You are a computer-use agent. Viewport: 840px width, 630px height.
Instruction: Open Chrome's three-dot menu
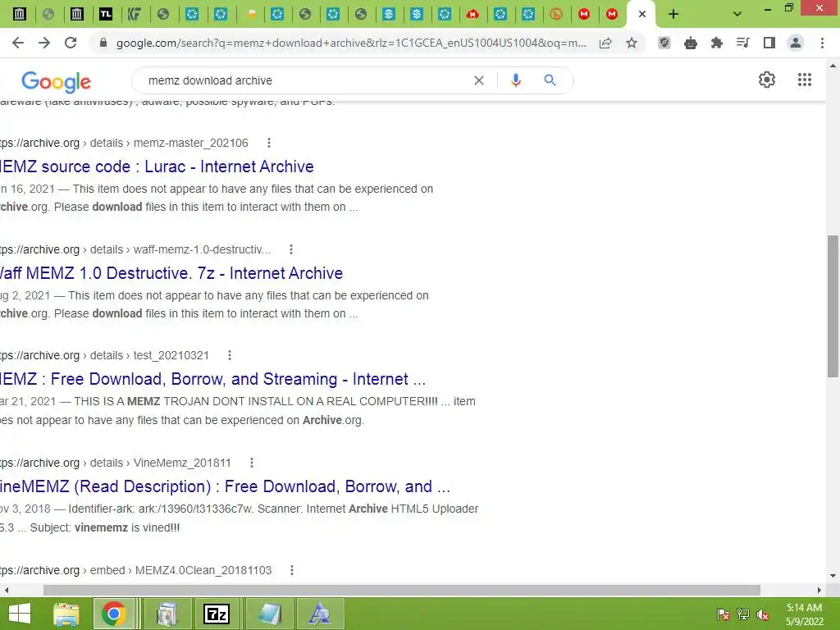click(x=822, y=43)
